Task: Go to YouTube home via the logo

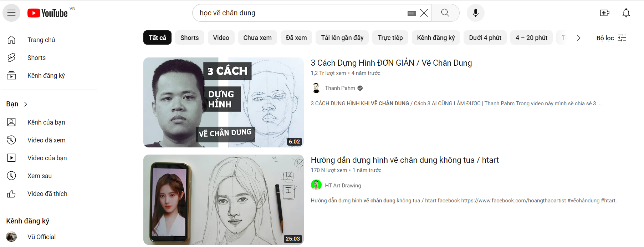Action: point(47,13)
